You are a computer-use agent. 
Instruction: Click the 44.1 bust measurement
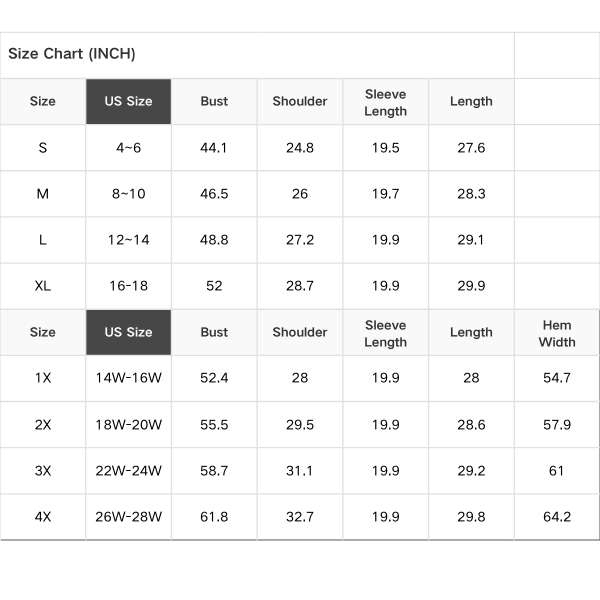pos(214,148)
